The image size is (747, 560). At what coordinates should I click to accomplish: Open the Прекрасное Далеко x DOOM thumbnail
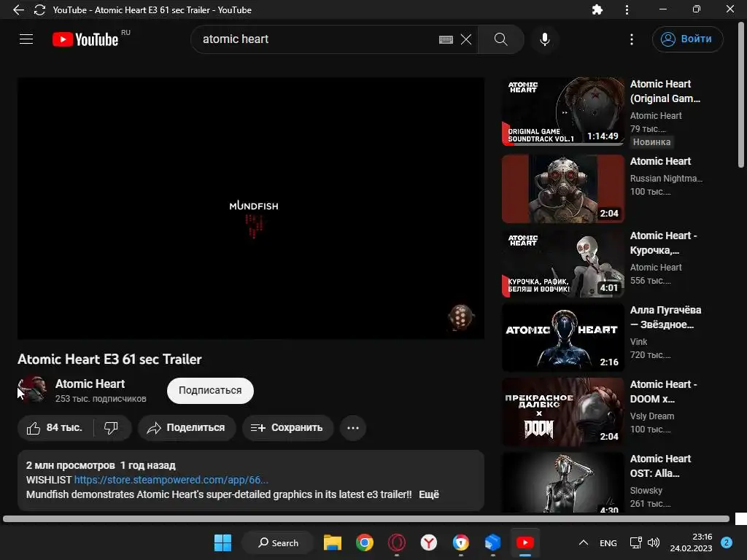(563, 412)
